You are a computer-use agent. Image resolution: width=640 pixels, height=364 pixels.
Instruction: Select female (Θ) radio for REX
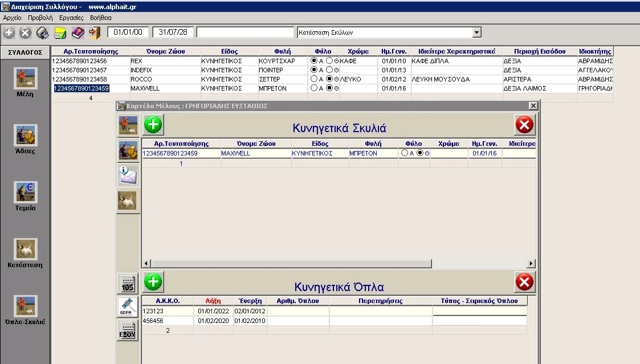pyautogui.click(x=329, y=60)
